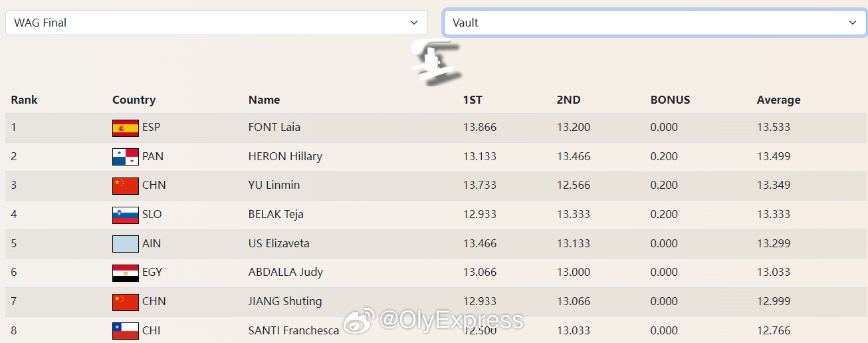This screenshot has height=343, width=868.
Task: Open the WAG Final dropdown
Action: 216,23
